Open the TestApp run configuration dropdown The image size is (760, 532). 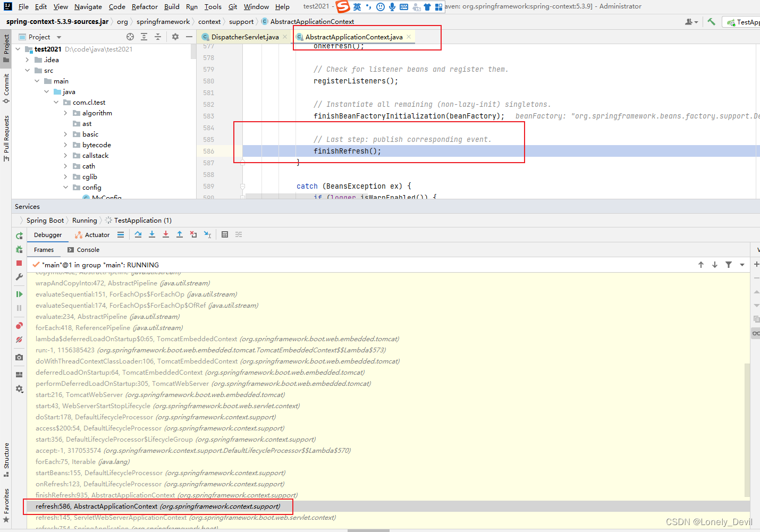[742, 22]
